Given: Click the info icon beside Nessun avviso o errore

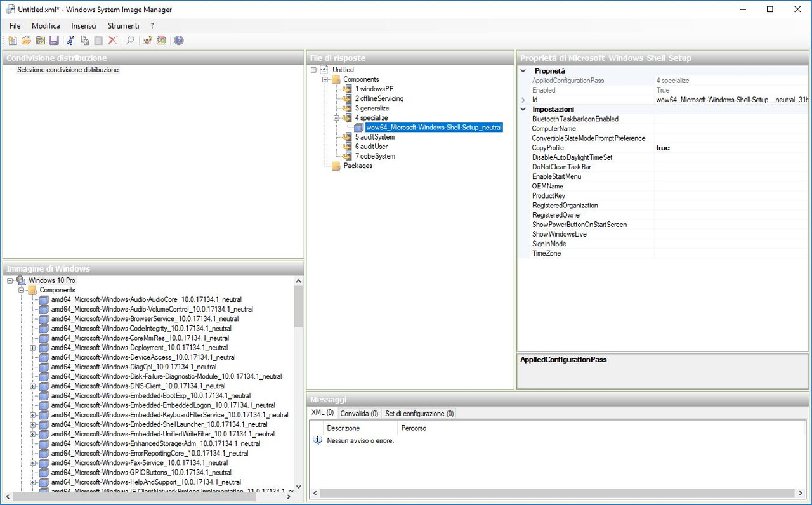Looking at the screenshot, I should (x=318, y=440).
